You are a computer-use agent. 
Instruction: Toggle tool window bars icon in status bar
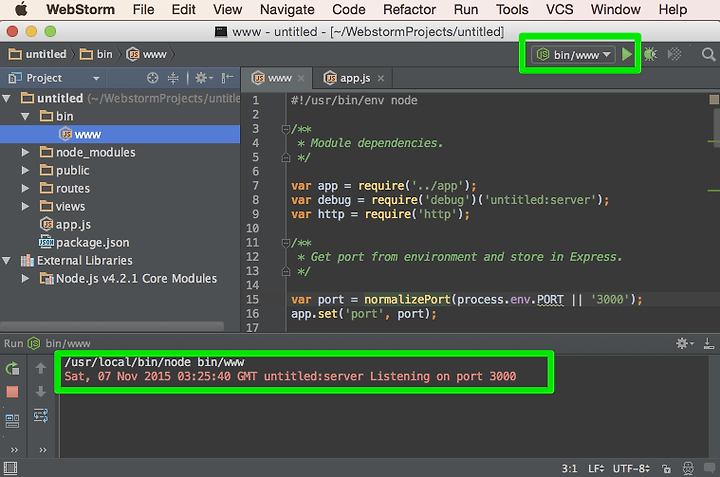(10, 468)
